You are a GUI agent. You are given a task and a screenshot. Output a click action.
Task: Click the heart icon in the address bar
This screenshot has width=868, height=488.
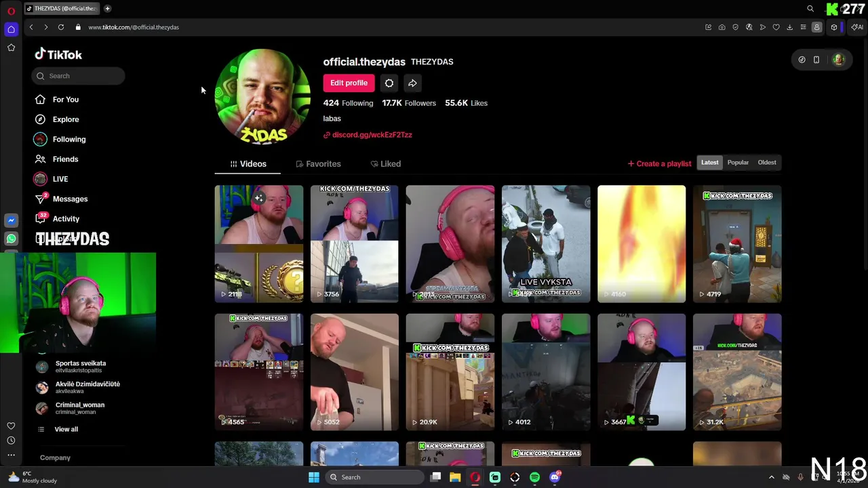tap(776, 27)
